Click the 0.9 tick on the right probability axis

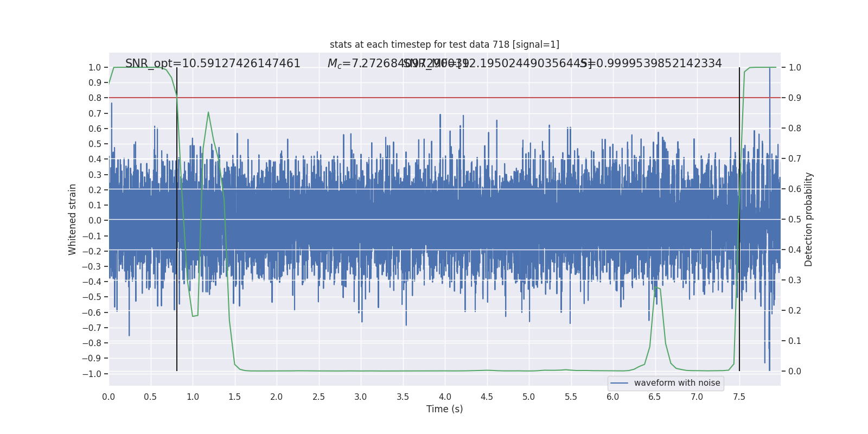coord(795,98)
